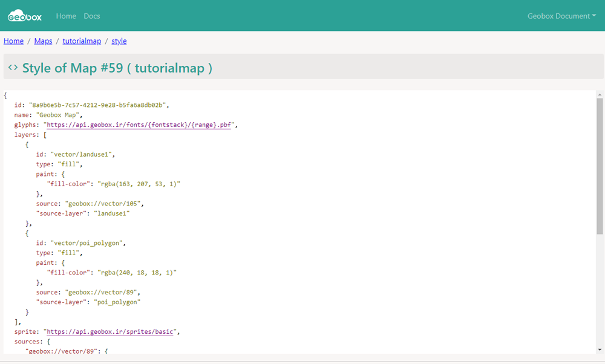Click the code brackets icon beside the title
Image resolution: width=605 pixels, height=364 pixels.
(13, 68)
